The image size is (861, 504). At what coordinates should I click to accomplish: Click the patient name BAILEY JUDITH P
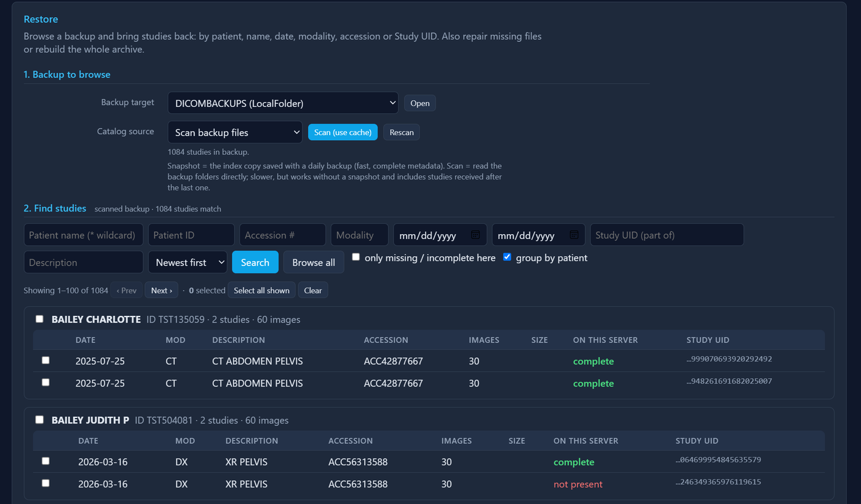coord(90,420)
